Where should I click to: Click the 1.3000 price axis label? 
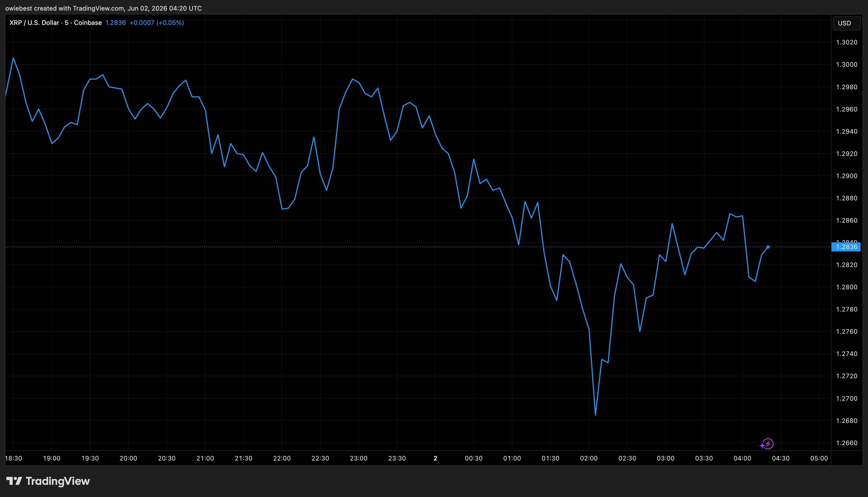click(847, 65)
